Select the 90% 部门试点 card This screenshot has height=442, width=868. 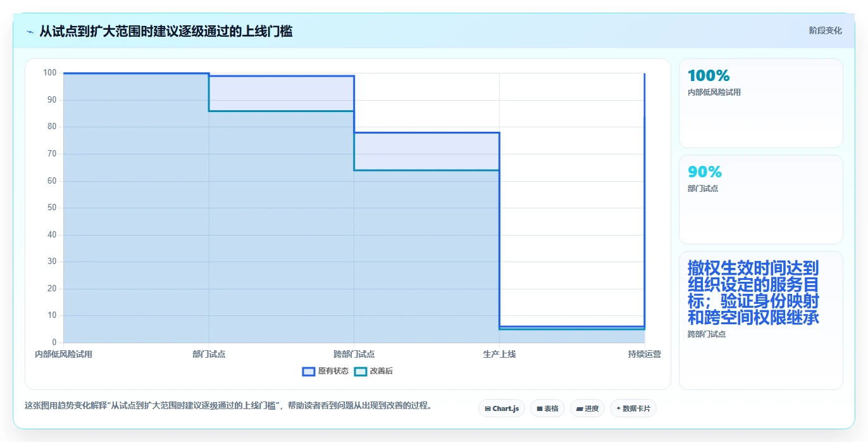(761, 199)
